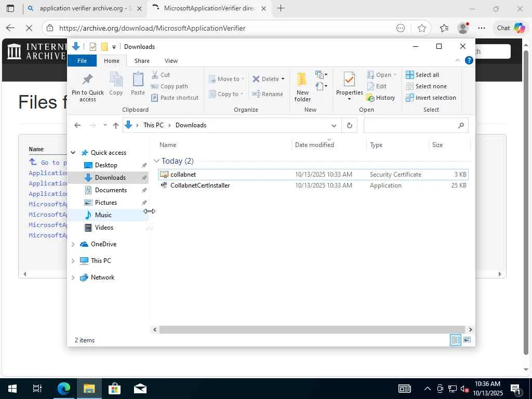Click the file list horizontal scrollbar
This screenshot has width=532, height=399.
pyautogui.click(x=312, y=329)
